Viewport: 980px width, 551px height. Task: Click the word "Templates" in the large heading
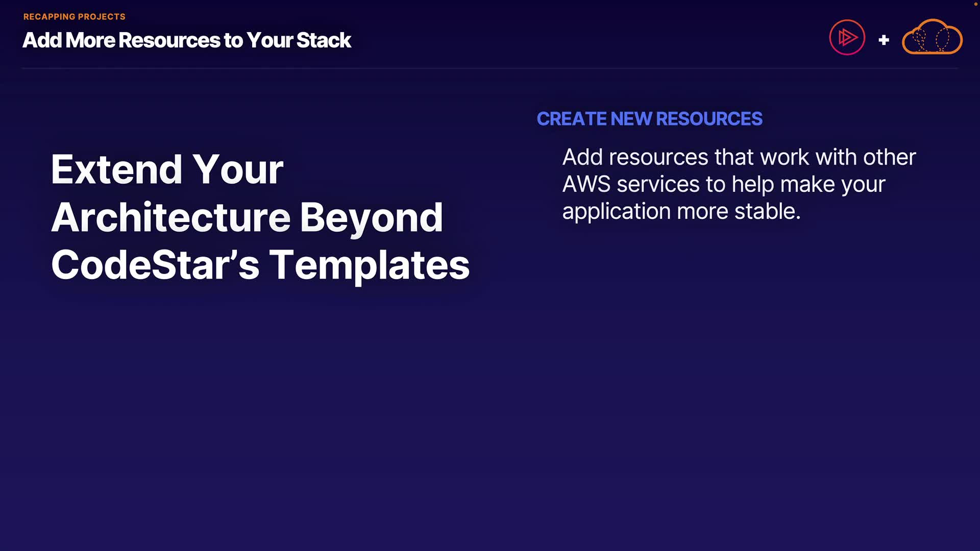[x=369, y=265]
